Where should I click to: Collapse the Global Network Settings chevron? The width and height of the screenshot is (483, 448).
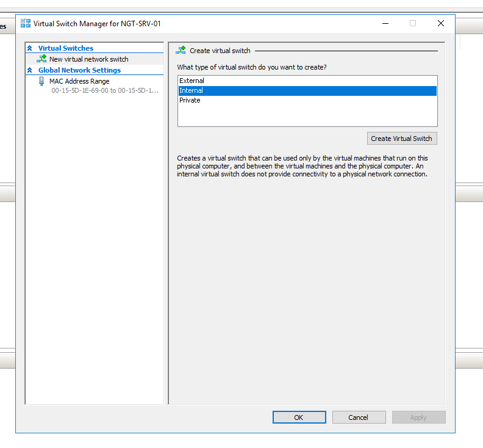coord(30,70)
